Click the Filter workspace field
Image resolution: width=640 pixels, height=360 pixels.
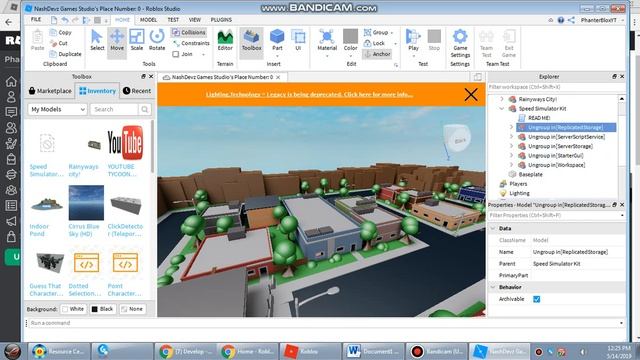(x=556, y=87)
